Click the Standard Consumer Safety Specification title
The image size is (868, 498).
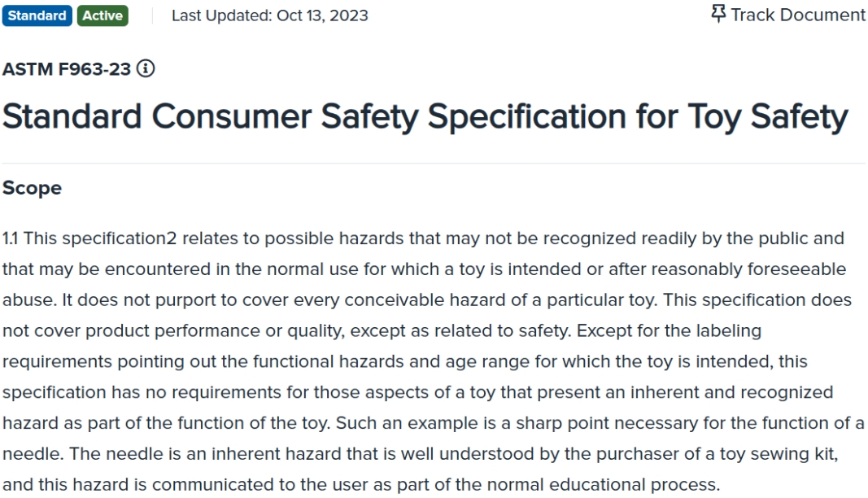[x=425, y=117]
